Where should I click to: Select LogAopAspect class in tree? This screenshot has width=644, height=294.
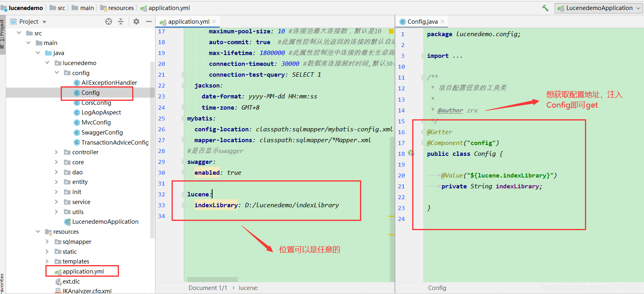[x=97, y=112]
